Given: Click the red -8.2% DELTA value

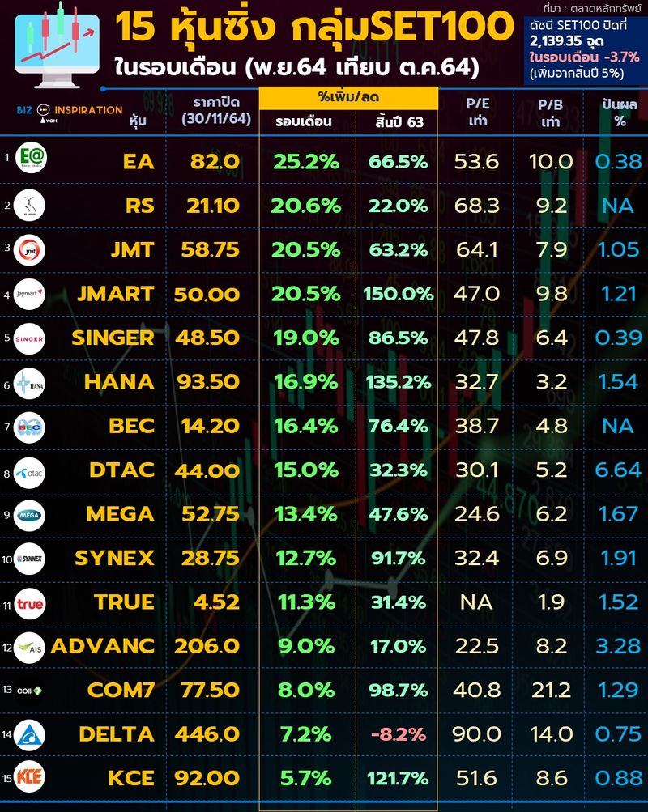Looking at the screenshot, I should pyautogui.click(x=398, y=734).
